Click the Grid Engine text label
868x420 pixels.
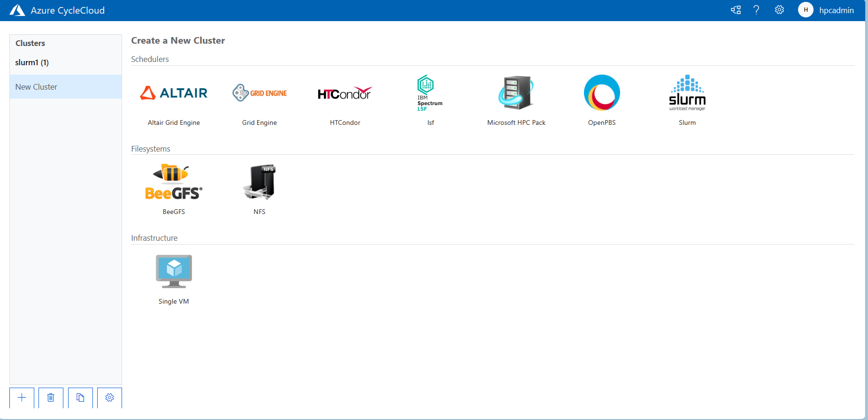click(260, 122)
